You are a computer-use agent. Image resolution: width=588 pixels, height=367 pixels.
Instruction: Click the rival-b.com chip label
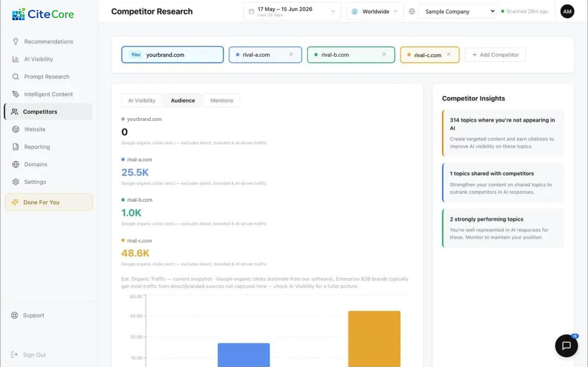[335, 55]
